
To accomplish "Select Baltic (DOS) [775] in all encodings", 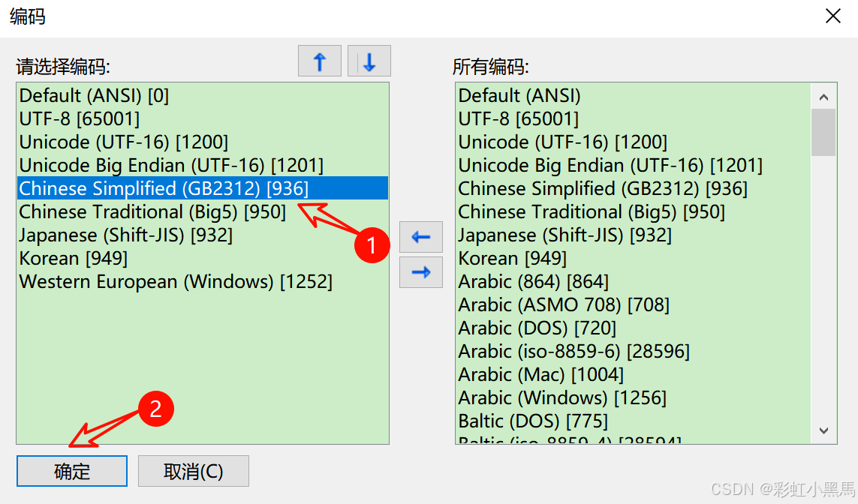I will [x=531, y=421].
